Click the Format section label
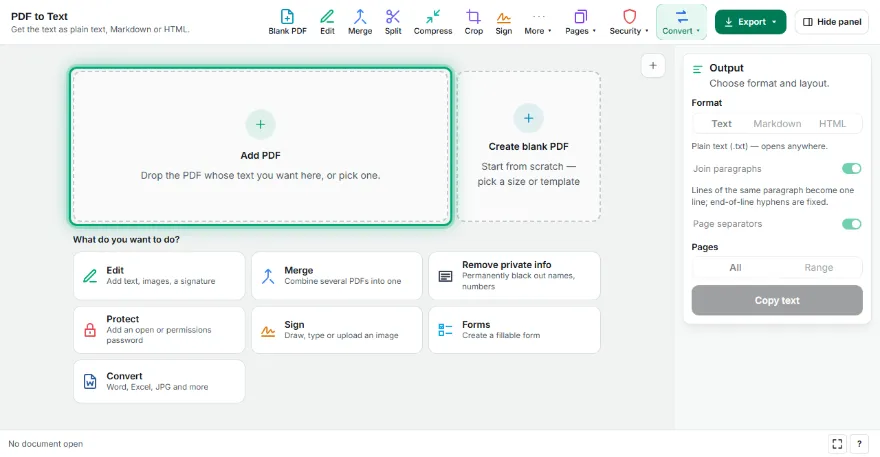The image size is (880, 457). click(707, 103)
